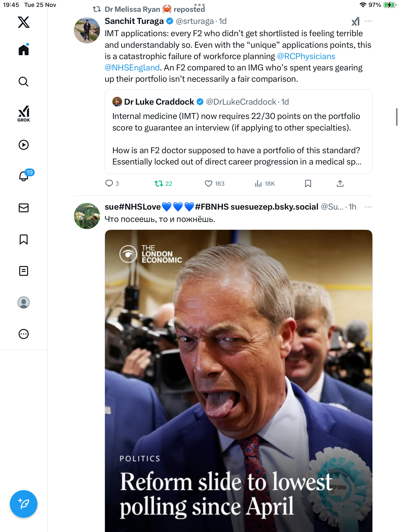The image size is (399, 532).
Task: Open Profile tab in the sidebar
Action: (x=24, y=302)
